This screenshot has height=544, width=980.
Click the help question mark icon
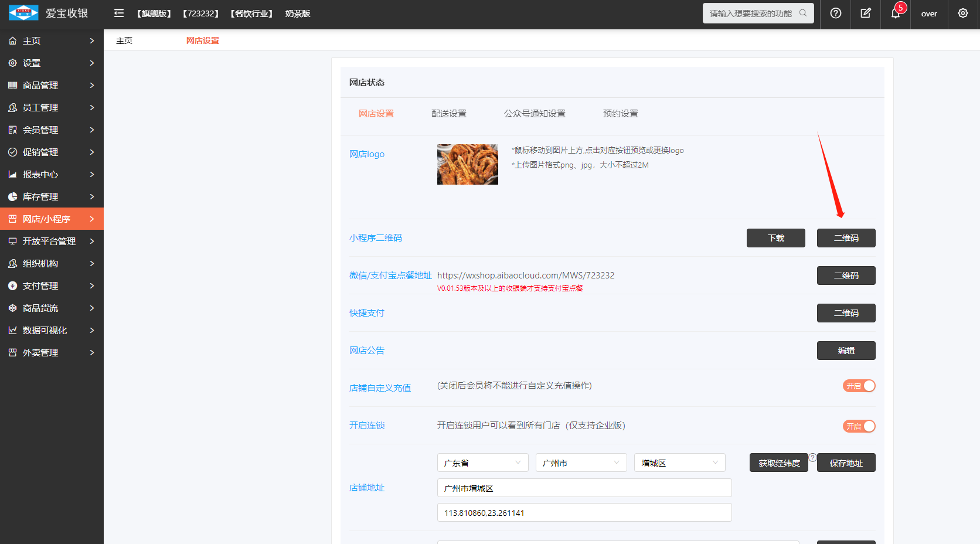pyautogui.click(x=836, y=13)
